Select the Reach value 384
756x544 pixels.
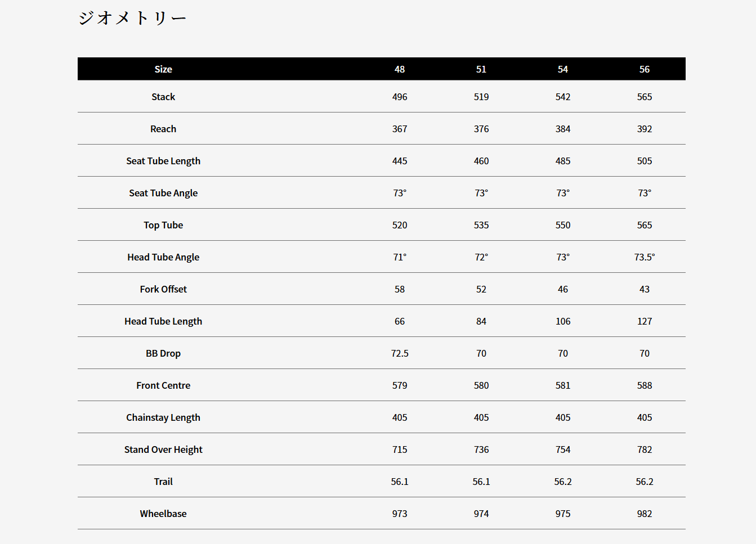click(x=563, y=129)
